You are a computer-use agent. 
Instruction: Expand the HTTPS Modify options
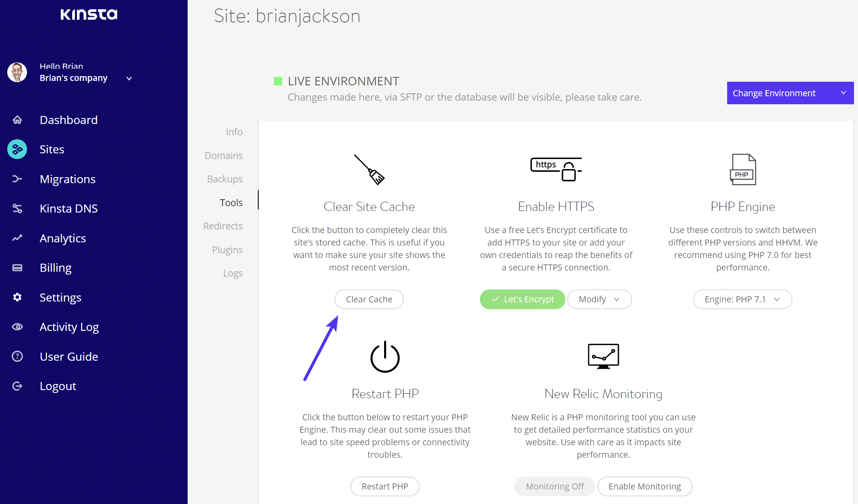(x=598, y=299)
